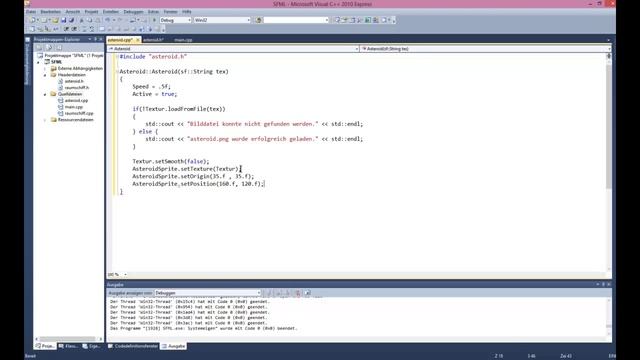Close the asteroid.cpp editor tab
This screenshot has height=360, width=640.
(138, 40)
